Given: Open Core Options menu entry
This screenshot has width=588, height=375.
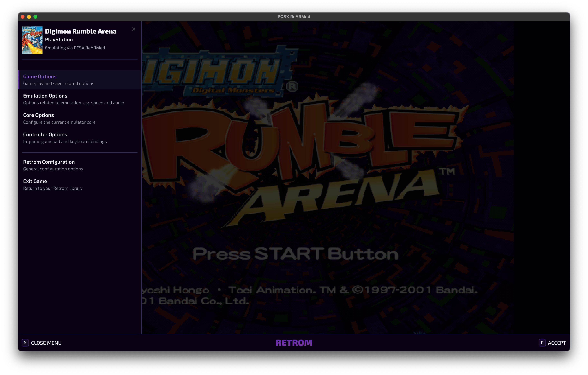Looking at the screenshot, I should click(80, 118).
